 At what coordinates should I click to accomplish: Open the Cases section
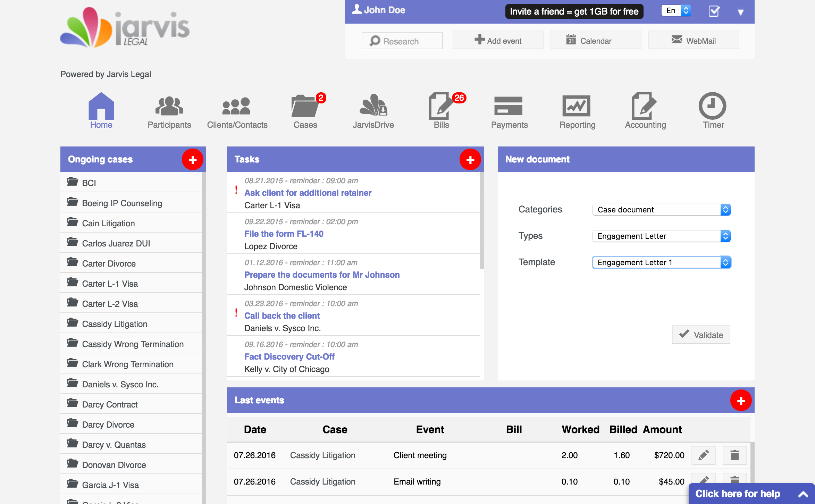coord(305,110)
